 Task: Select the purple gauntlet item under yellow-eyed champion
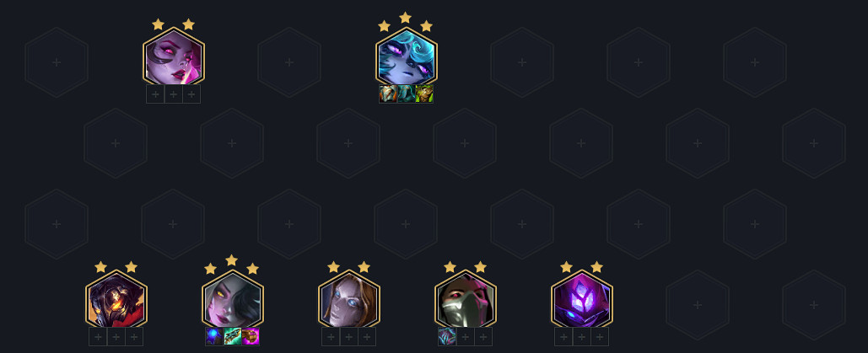(251, 336)
